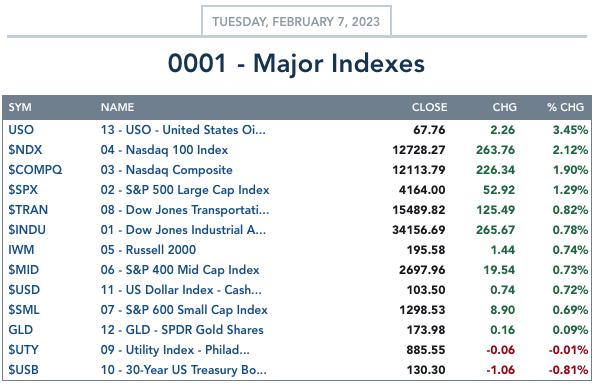Click the $INDU symbol link
The width and height of the screenshot is (596, 388).
pyautogui.click(x=27, y=230)
